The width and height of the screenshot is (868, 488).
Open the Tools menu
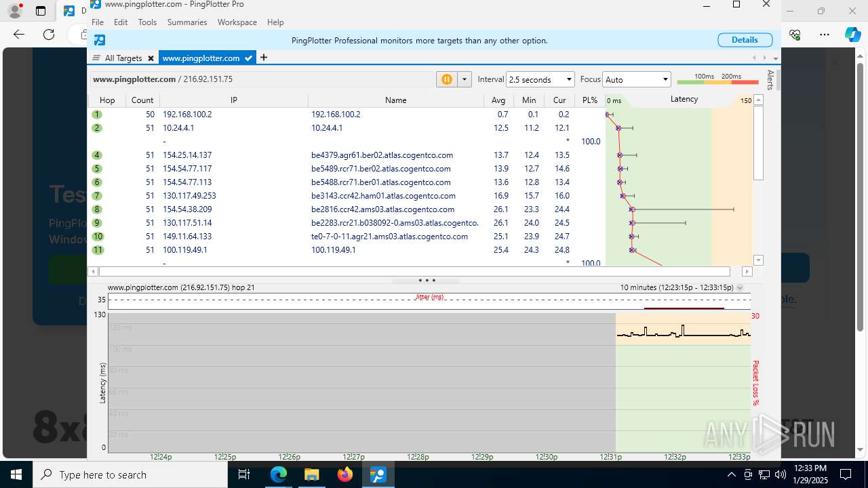click(x=147, y=22)
